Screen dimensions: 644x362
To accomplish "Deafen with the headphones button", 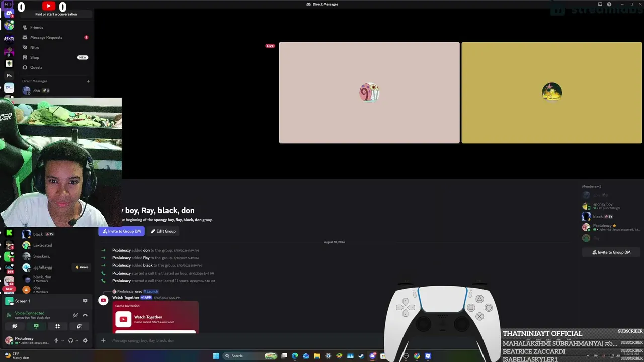I will tap(70, 340).
